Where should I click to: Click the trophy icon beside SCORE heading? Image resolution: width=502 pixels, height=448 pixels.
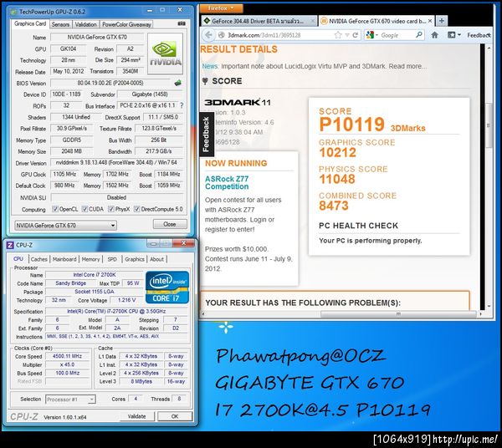click(x=205, y=81)
